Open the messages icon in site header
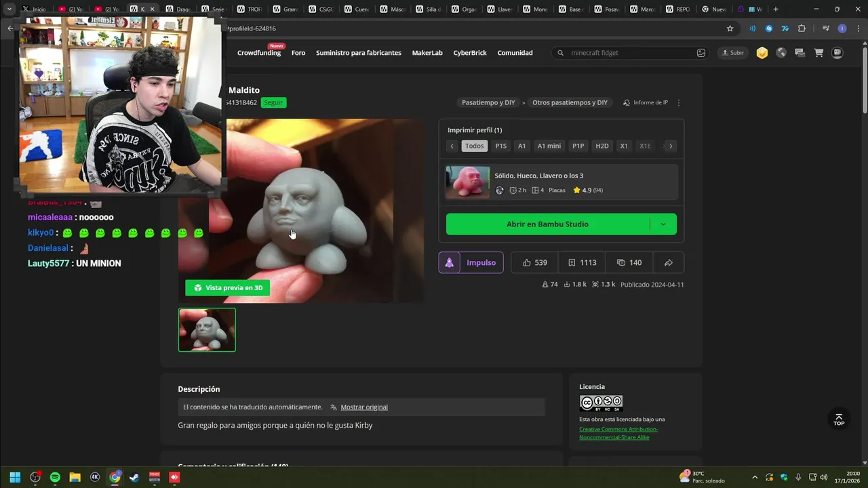 [x=800, y=53]
